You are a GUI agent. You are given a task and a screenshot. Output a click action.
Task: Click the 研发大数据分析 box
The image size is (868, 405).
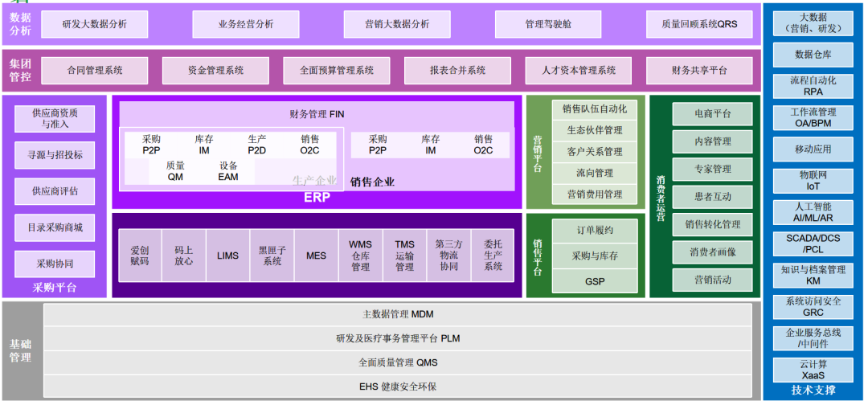coord(95,24)
